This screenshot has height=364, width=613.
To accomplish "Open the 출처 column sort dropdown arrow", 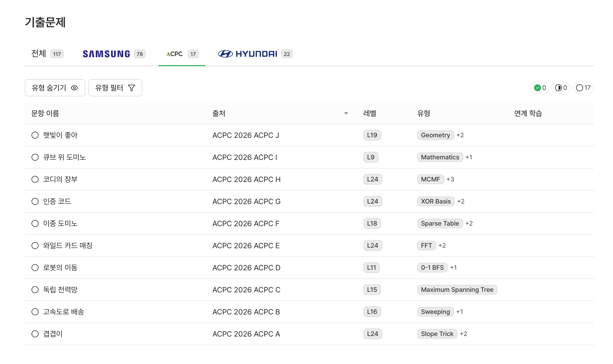I will click(346, 113).
